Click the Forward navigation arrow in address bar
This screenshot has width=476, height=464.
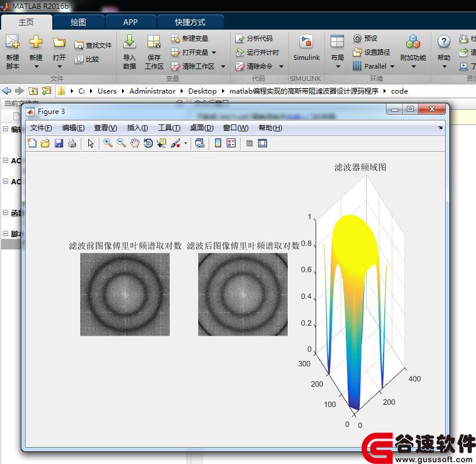19,91
